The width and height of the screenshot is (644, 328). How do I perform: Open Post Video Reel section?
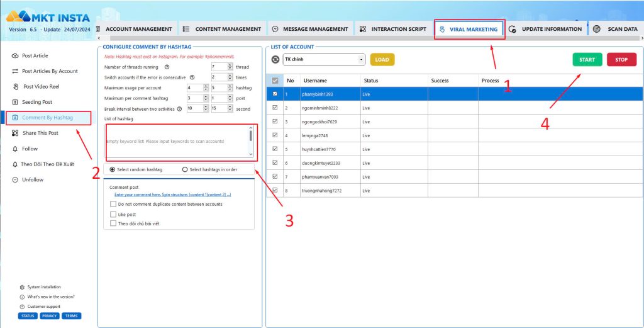tap(36, 87)
